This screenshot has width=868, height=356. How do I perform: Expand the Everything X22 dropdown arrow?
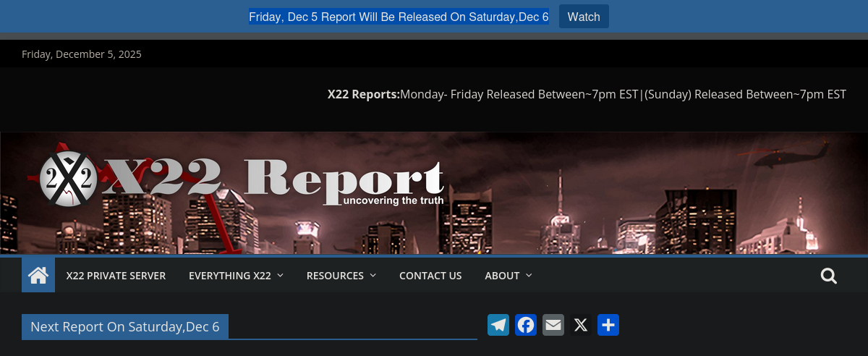tap(280, 276)
